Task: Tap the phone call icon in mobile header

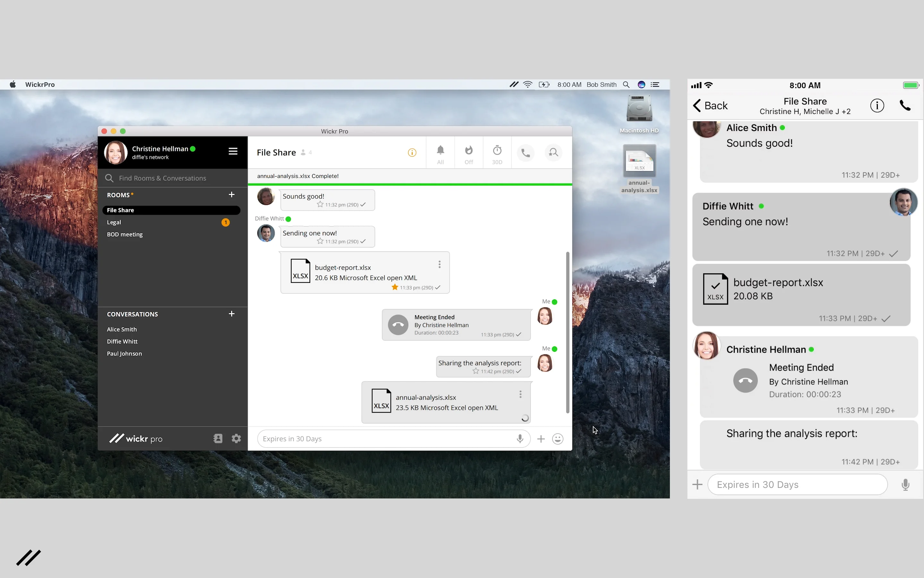Action: pyautogui.click(x=905, y=106)
